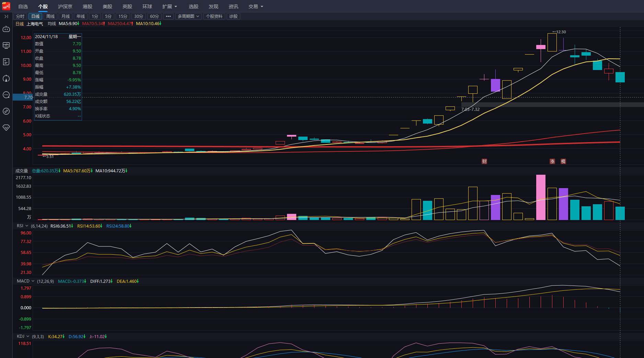Open the RSI indicator selector dropdown
This screenshot has width=644, height=358.
pos(23,226)
